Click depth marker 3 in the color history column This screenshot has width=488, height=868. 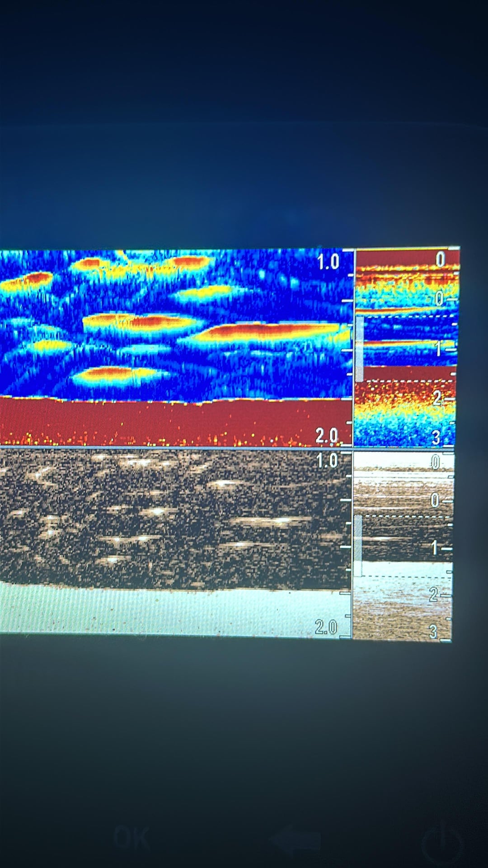(x=436, y=437)
